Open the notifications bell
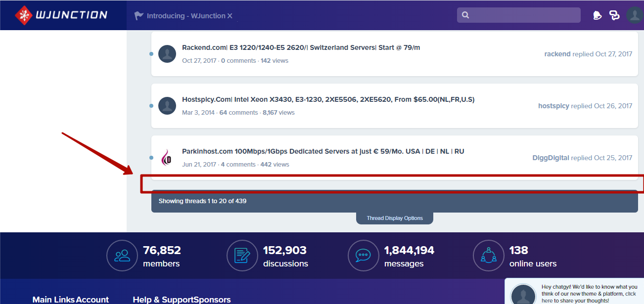The height and width of the screenshot is (304, 644). [597, 15]
